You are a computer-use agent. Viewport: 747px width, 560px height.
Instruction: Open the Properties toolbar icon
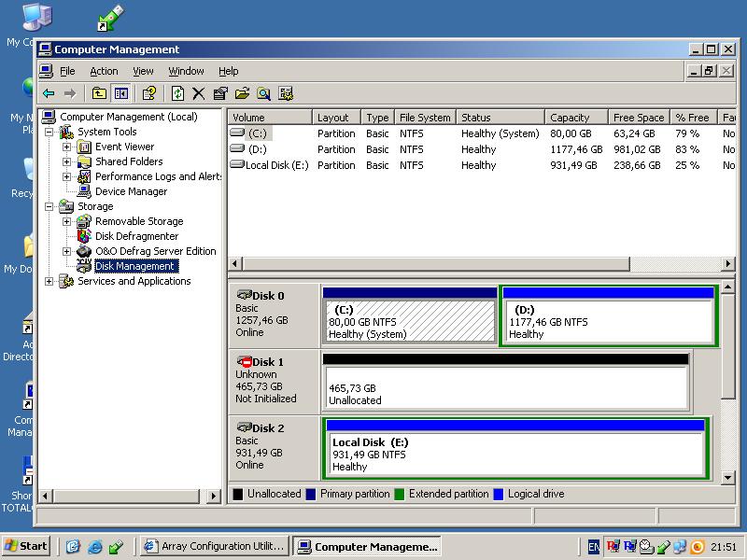coord(220,93)
